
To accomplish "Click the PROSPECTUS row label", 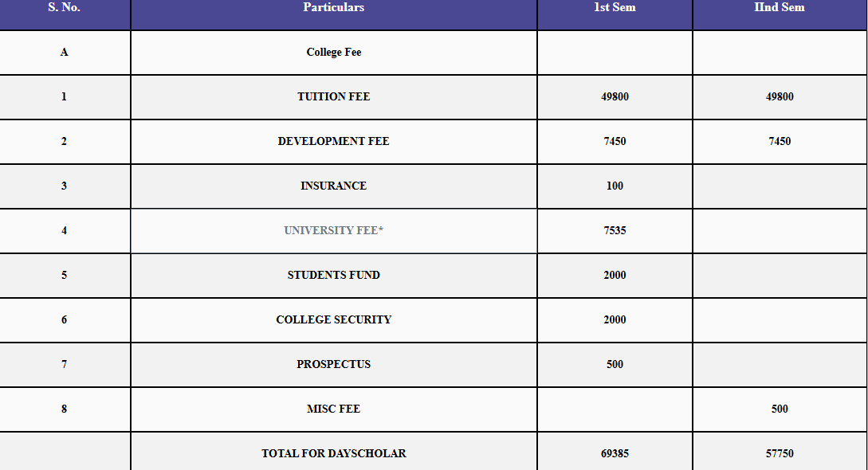I will pyautogui.click(x=333, y=364).
